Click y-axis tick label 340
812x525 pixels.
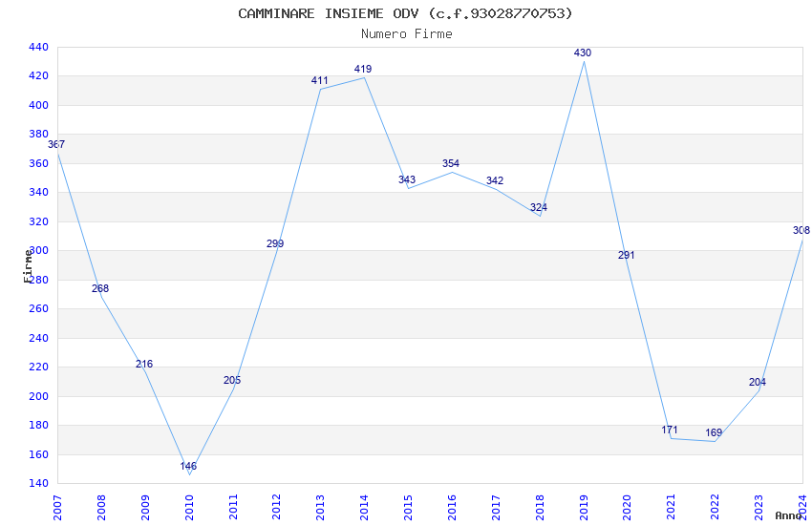pyautogui.click(x=39, y=193)
